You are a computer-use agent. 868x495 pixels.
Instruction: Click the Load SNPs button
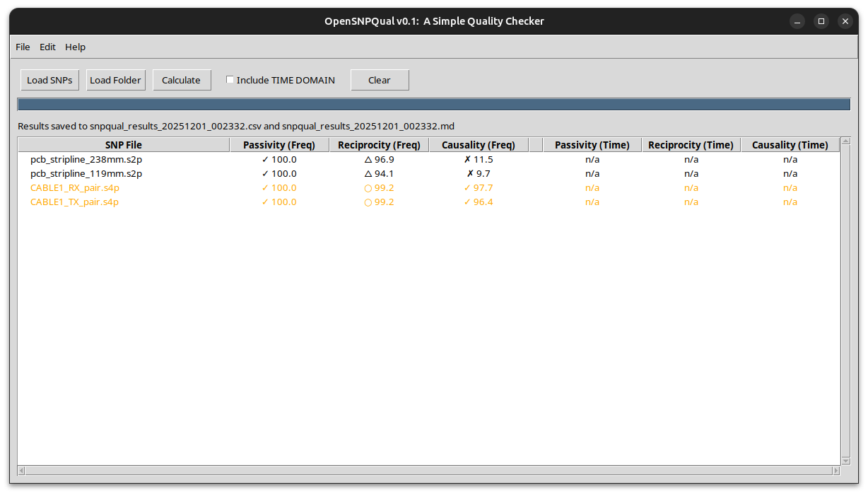tap(49, 80)
